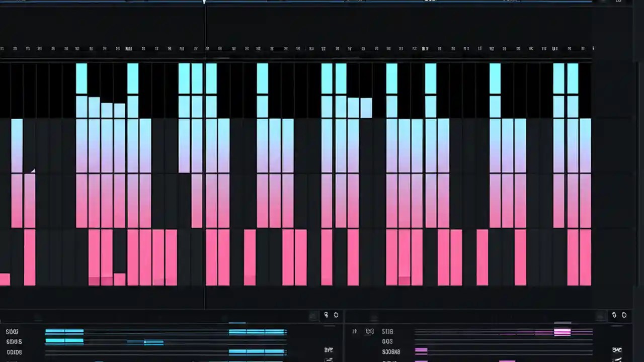Click the loop icon above the right mixer panel

pos(614,315)
